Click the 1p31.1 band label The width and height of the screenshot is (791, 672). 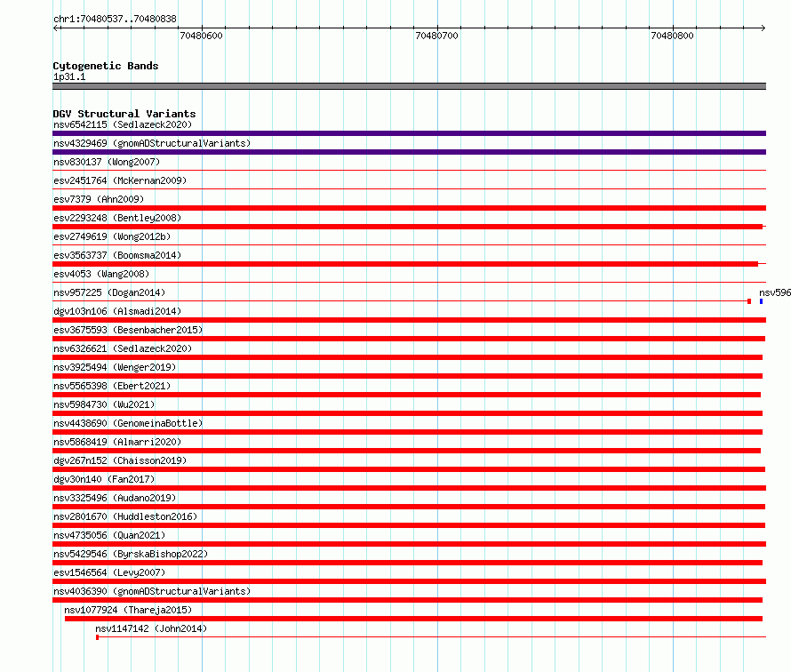(69, 76)
